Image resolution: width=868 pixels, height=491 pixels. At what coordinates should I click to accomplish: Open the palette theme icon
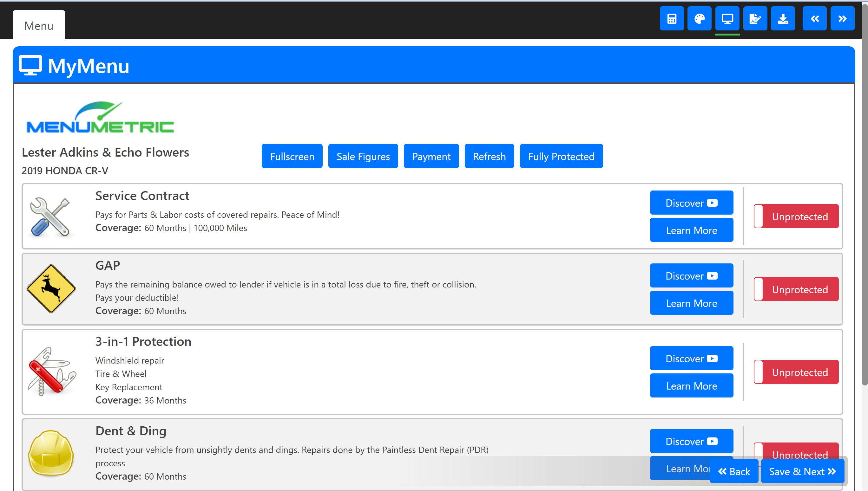[x=699, y=19]
